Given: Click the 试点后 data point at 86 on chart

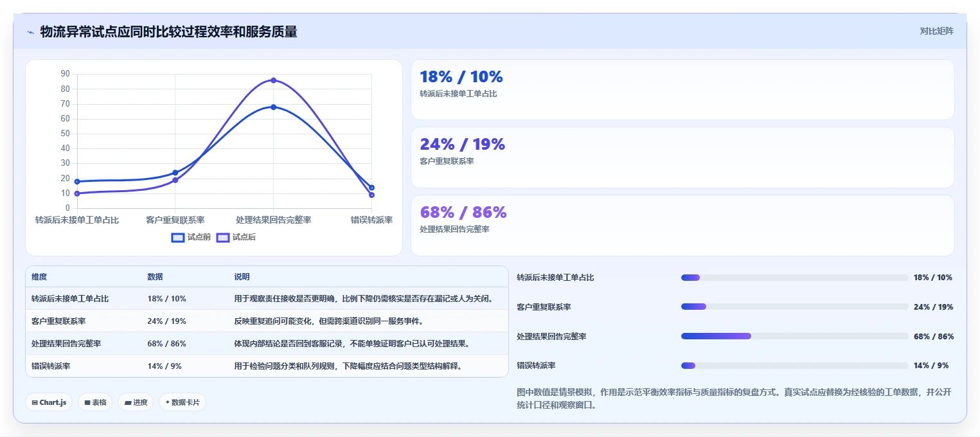Looking at the screenshot, I should pos(273,80).
